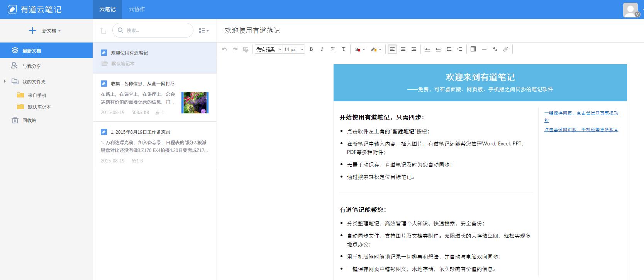Attach a file with paperclip icon

tap(506, 49)
